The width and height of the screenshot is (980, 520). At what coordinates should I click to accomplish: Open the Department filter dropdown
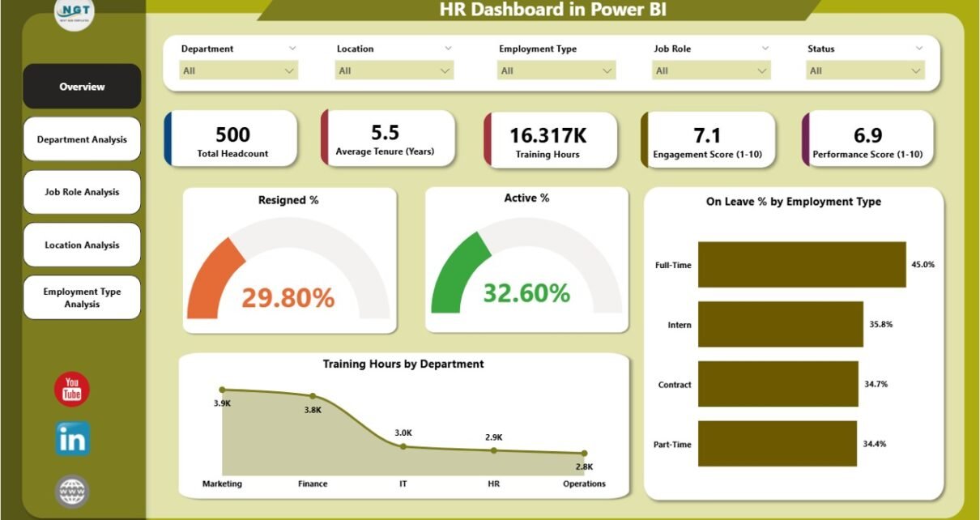(x=238, y=70)
